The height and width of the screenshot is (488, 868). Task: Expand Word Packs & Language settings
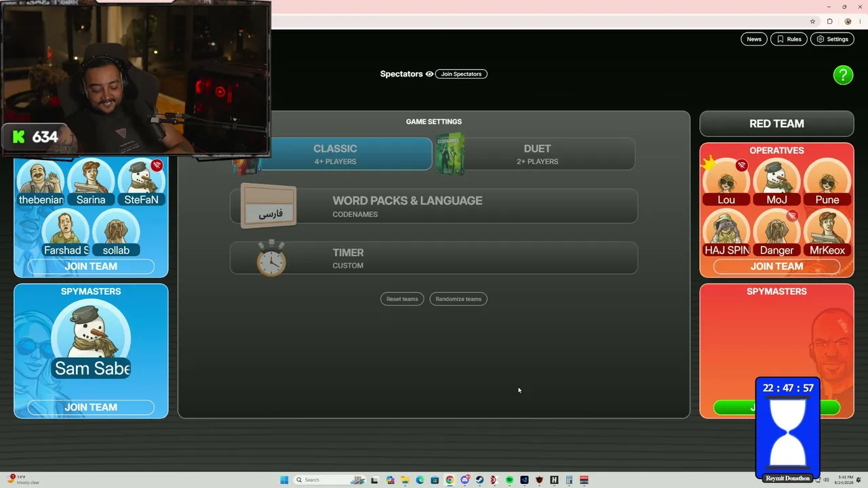(x=434, y=206)
